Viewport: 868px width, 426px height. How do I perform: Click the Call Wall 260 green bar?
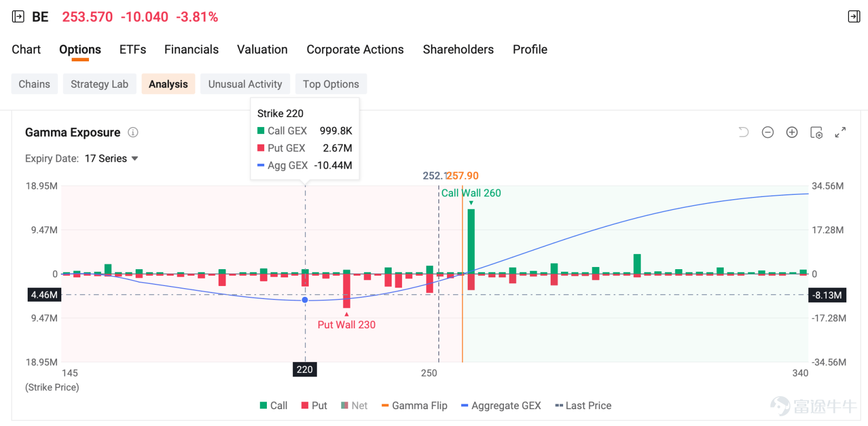471,241
